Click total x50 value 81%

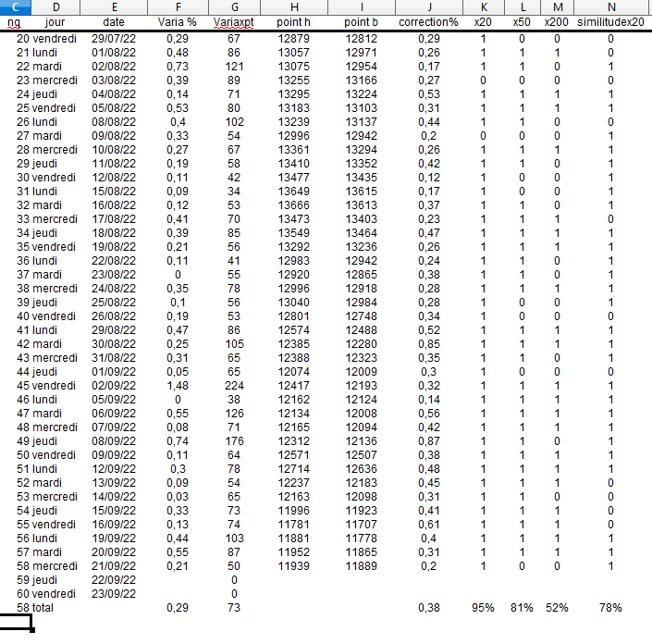tap(522, 608)
